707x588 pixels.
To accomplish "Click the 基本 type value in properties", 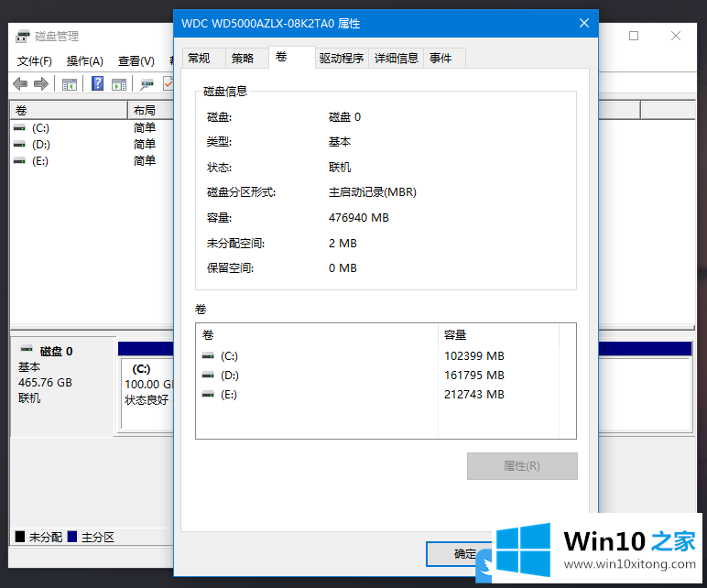I will (x=340, y=142).
